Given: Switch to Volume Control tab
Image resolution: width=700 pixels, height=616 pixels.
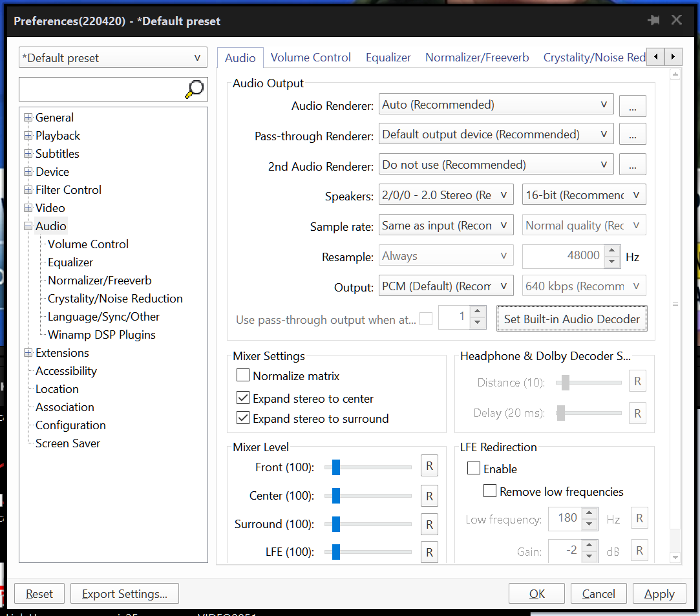Looking at the screenshot, I should [310, 58].
